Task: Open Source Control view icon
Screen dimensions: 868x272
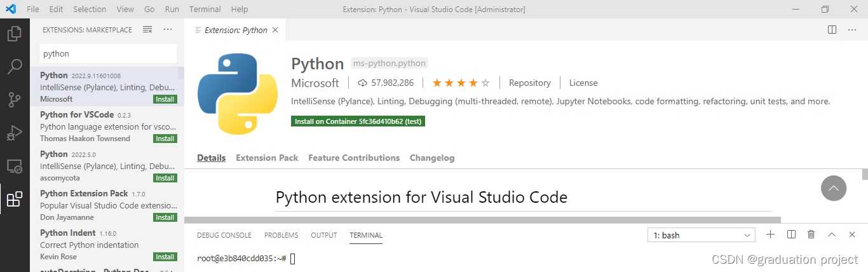Action: coord(14,99)
